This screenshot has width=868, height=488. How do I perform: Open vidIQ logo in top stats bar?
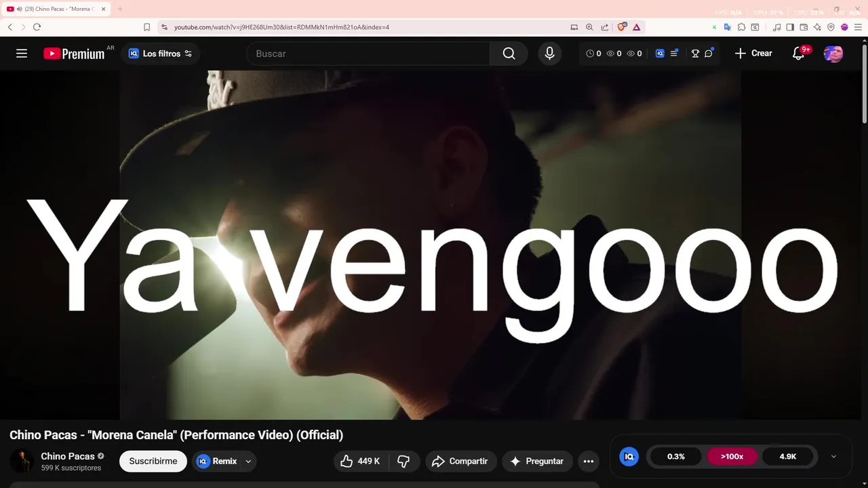coord(660,54)
